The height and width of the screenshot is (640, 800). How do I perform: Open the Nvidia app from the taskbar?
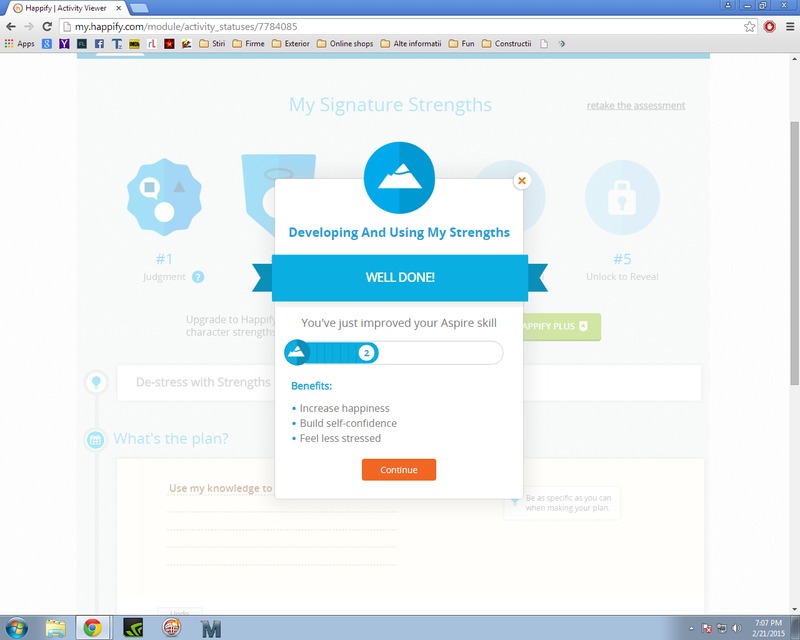point(133,628)
